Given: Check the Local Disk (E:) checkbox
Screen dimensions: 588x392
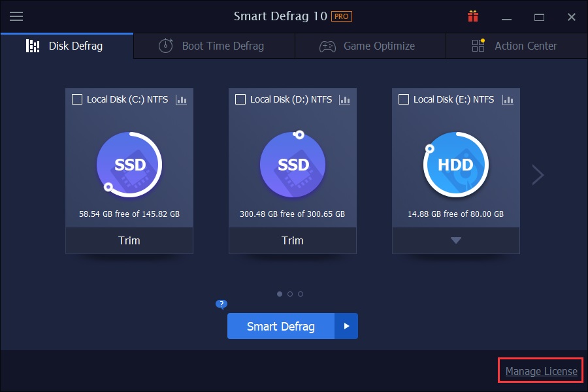Looking at the screenshot, I should [x=404, y=99].
